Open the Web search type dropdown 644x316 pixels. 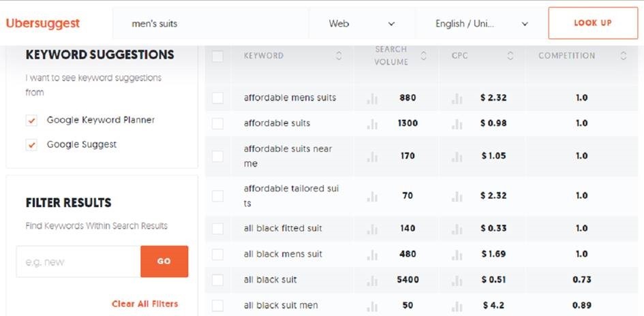click(x=361, y=24)
